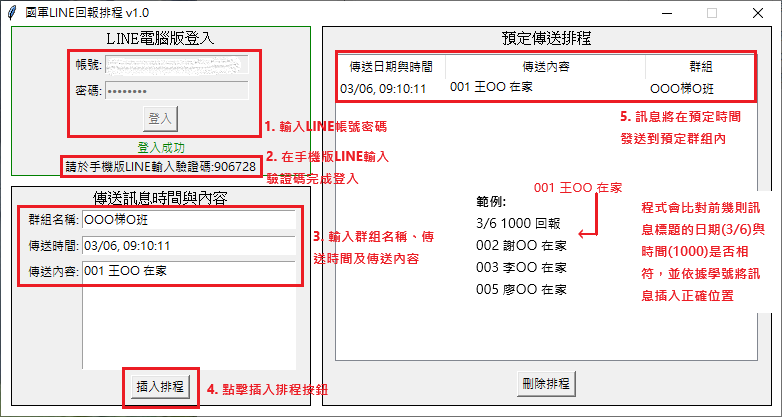
Task: Click the 插入排程 insert schedule button
Action: (x=160, y=387)
